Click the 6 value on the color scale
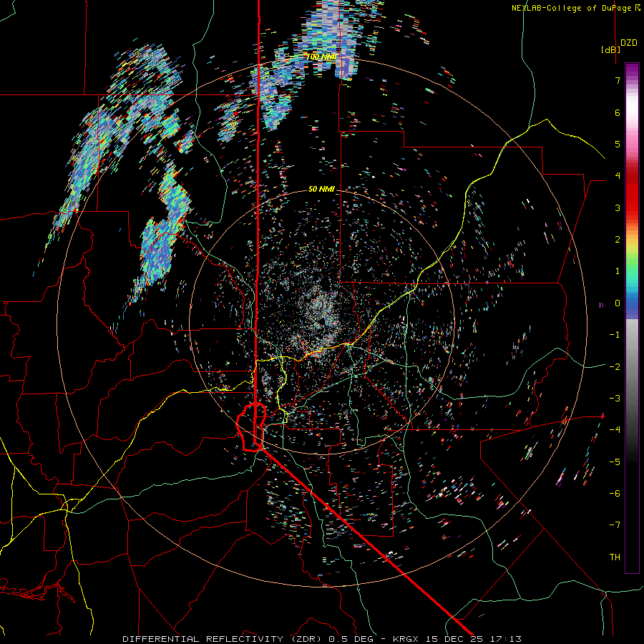 pyautogui.click(x=618, y=112)
